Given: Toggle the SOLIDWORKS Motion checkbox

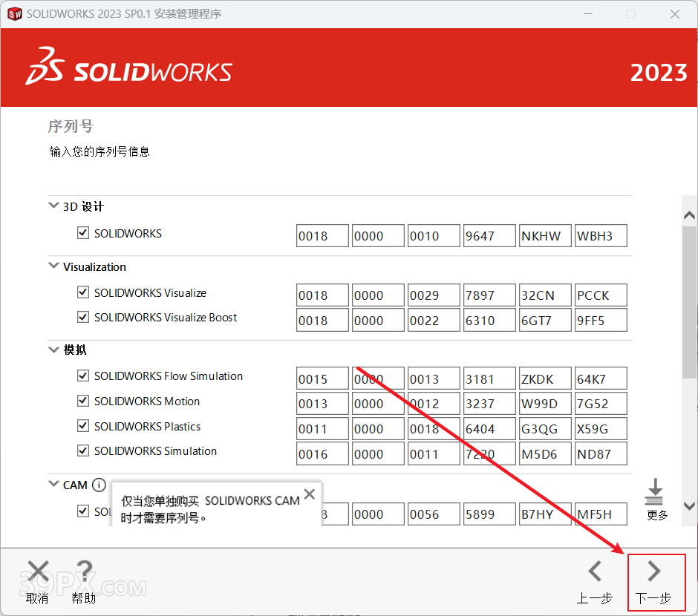Looking at the screenshot, I should 83,402.
